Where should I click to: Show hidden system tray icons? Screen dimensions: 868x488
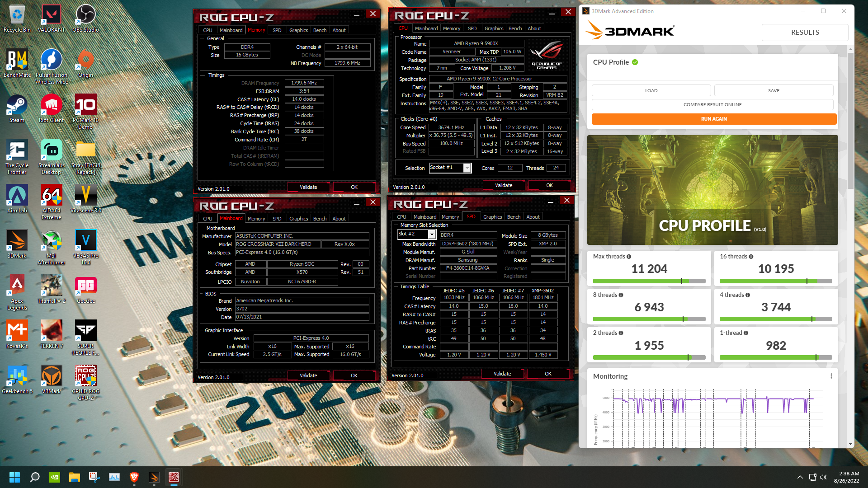(800, 477)
